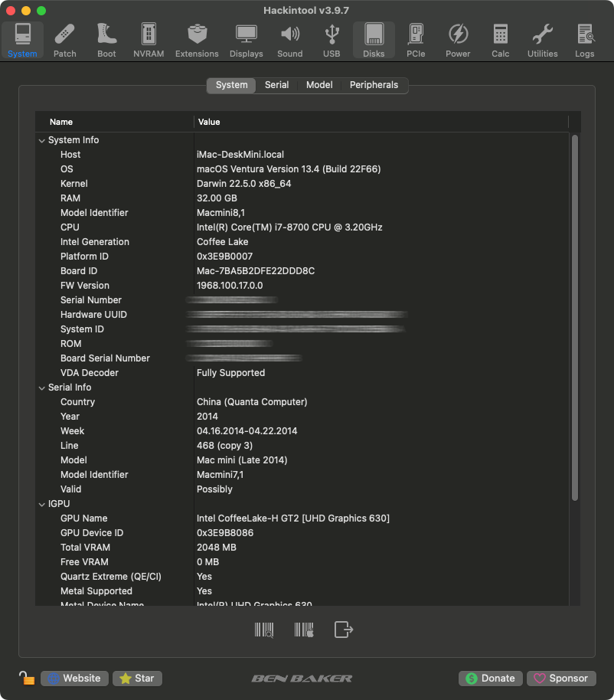Click the barcode with Apple logo icon
The image size is (614, 700).
tap(304, 630)
